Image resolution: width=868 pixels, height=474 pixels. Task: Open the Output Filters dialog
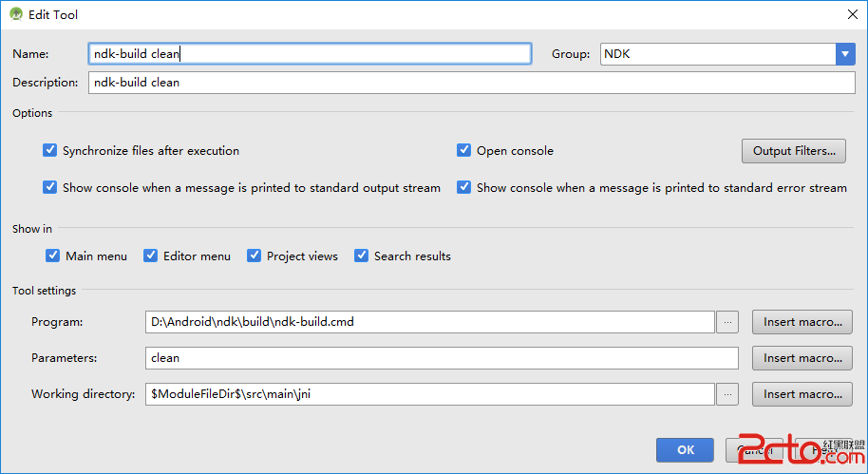(x=793, y=151)
